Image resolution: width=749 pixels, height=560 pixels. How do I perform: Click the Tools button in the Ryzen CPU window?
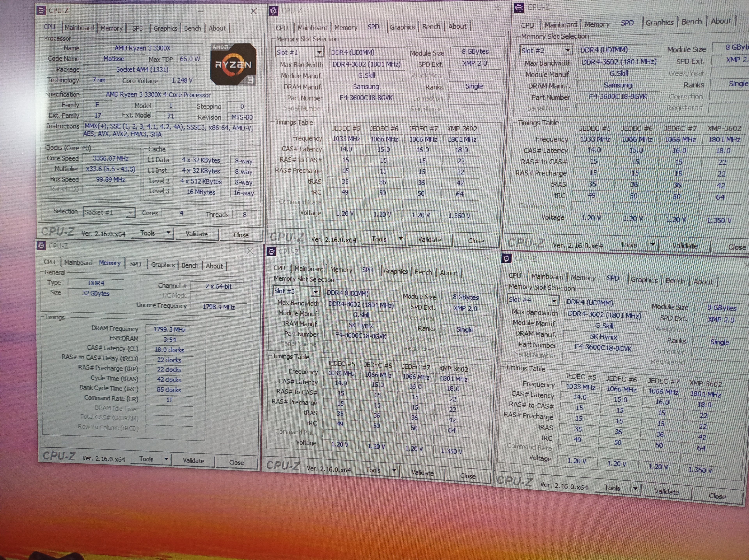[148, 233]
